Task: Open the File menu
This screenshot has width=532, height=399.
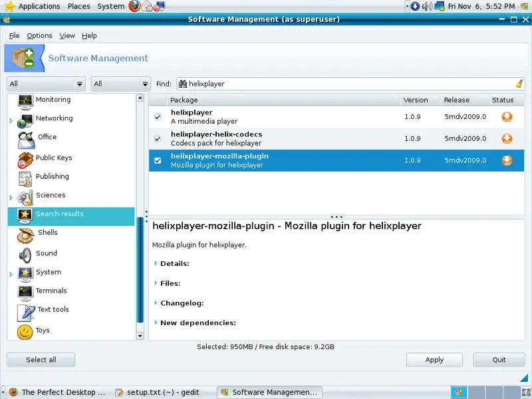Action: 14,36
